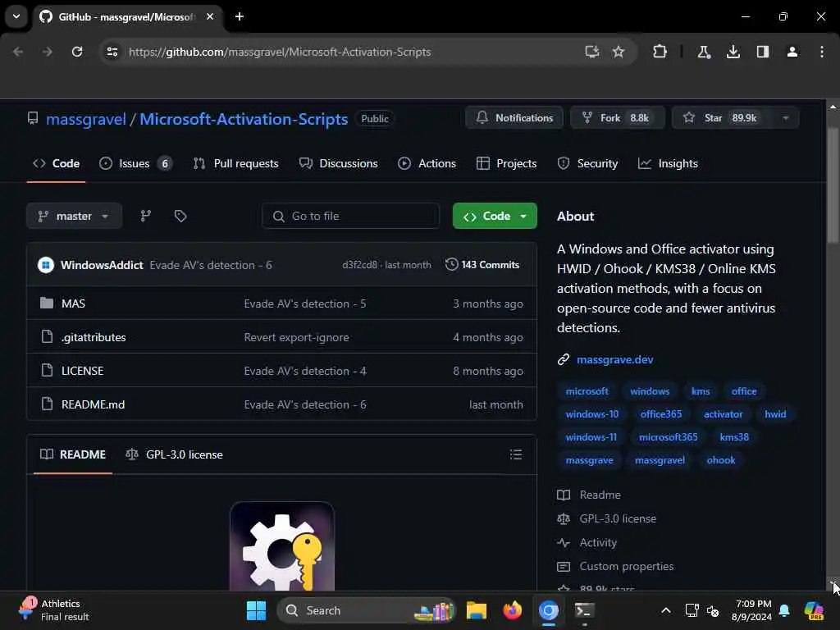The width and height of the screenshot is (840, 630).
Task: Install app icon in address bar
Action: 591,52
